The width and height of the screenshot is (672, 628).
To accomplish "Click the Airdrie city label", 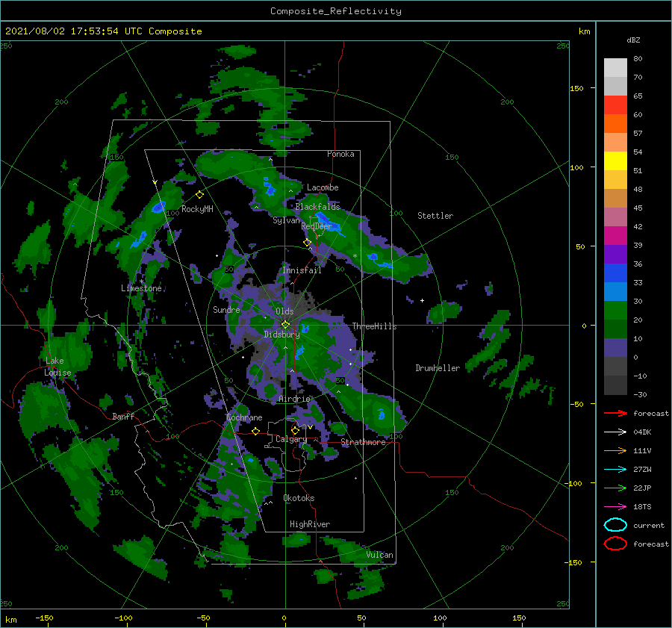I will coord(294,399).
